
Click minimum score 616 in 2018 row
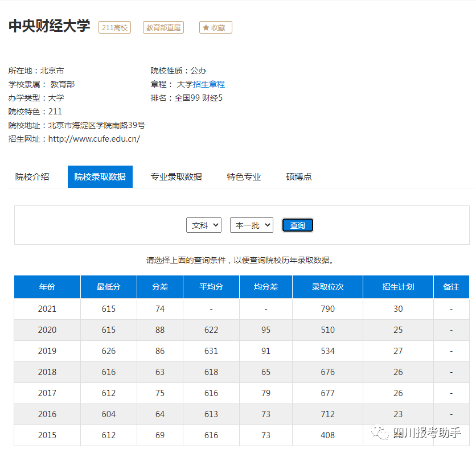(109, 372)
